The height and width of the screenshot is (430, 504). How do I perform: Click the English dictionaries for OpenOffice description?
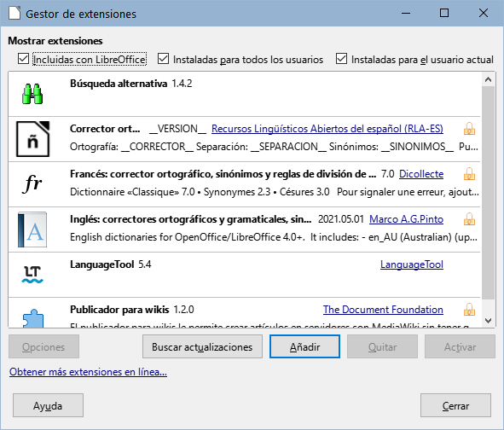click(274, 237)
